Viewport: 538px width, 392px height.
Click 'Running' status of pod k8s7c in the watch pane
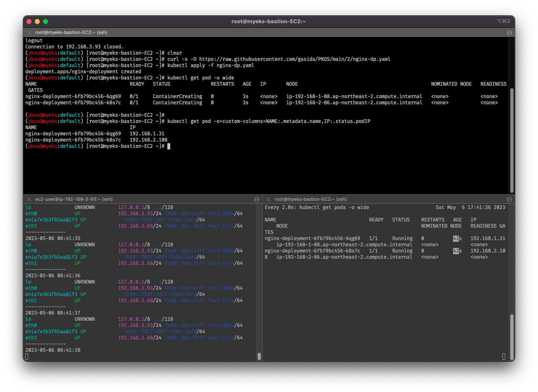click(x=402, y=251)
